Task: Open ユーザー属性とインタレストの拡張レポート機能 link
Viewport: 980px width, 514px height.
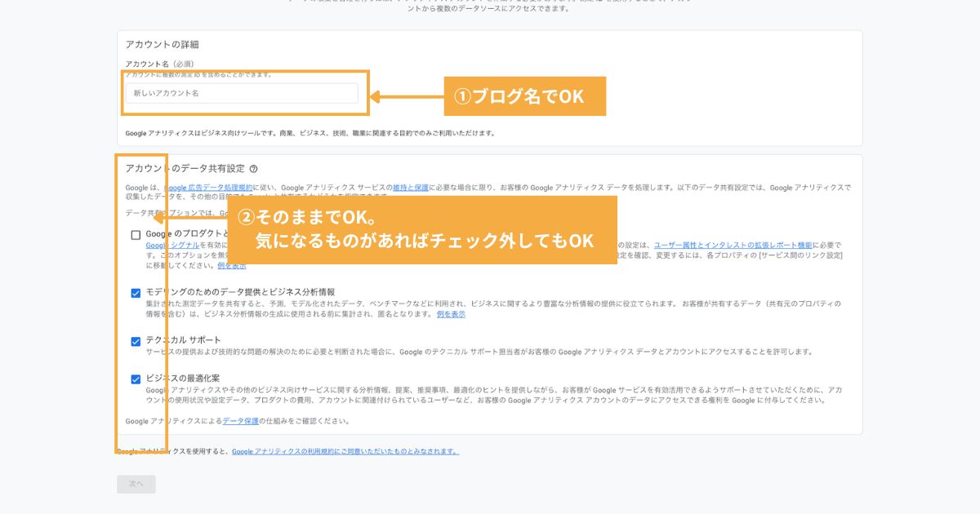Action: point(733,245)
